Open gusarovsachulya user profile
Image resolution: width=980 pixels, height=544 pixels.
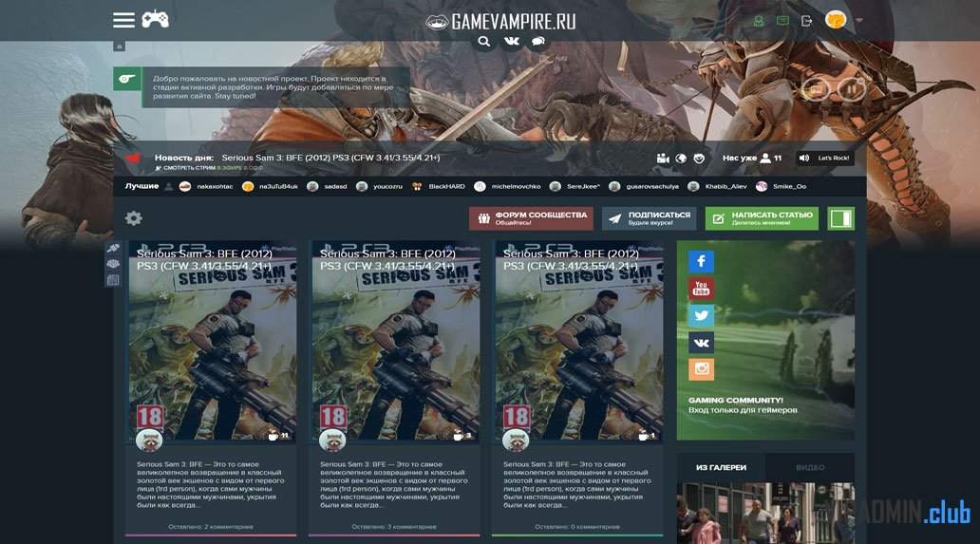[644, 186]
